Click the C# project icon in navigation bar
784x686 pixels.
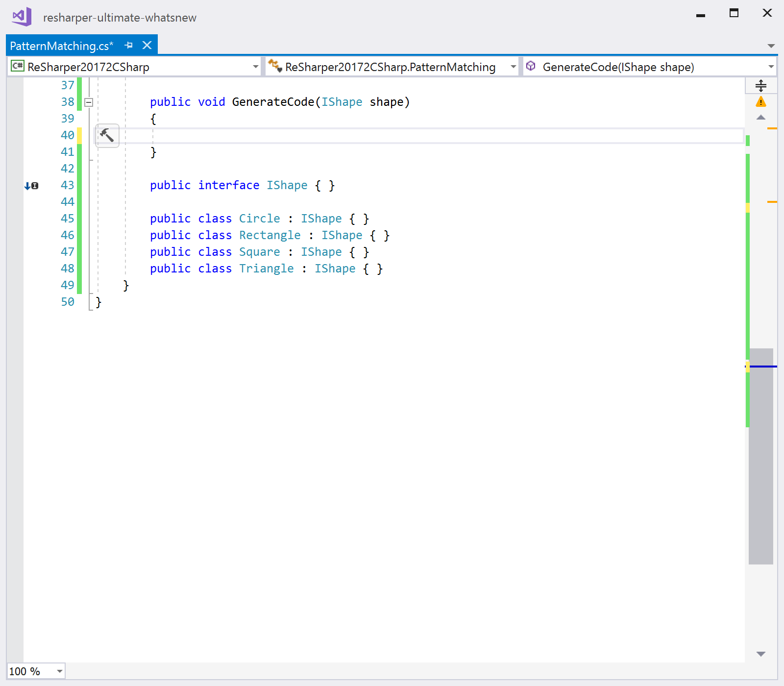coord(18,66)
